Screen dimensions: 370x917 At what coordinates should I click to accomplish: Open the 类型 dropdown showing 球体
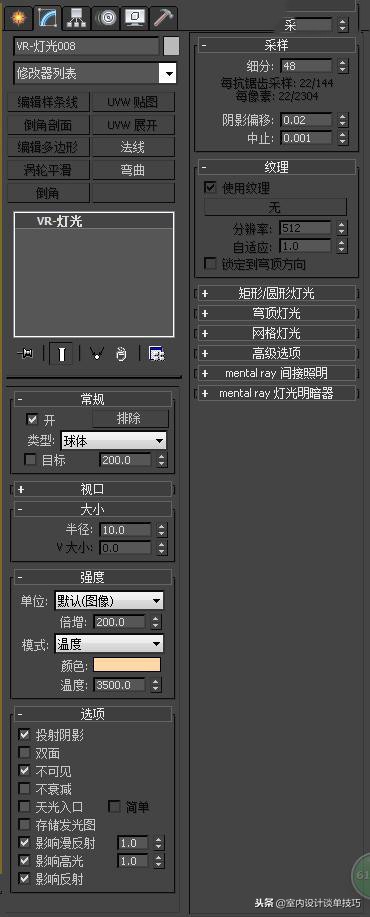[113, 440]
